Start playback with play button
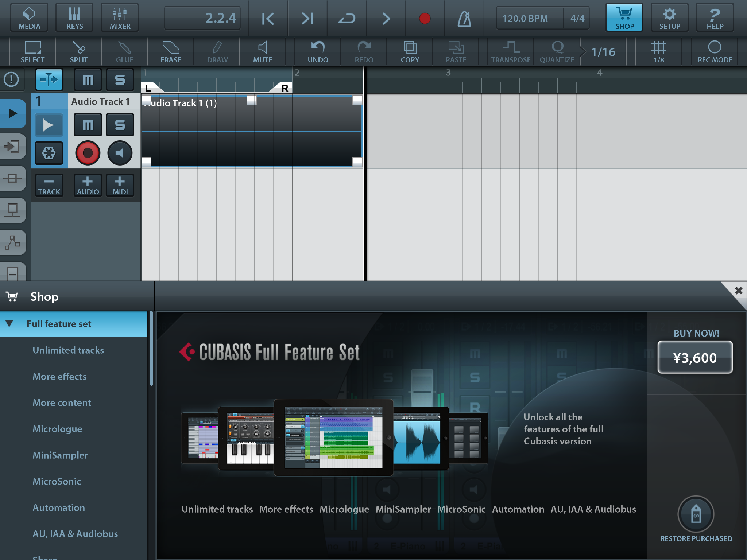The height and width of the screenshot is (560, 747). point(386,18)
